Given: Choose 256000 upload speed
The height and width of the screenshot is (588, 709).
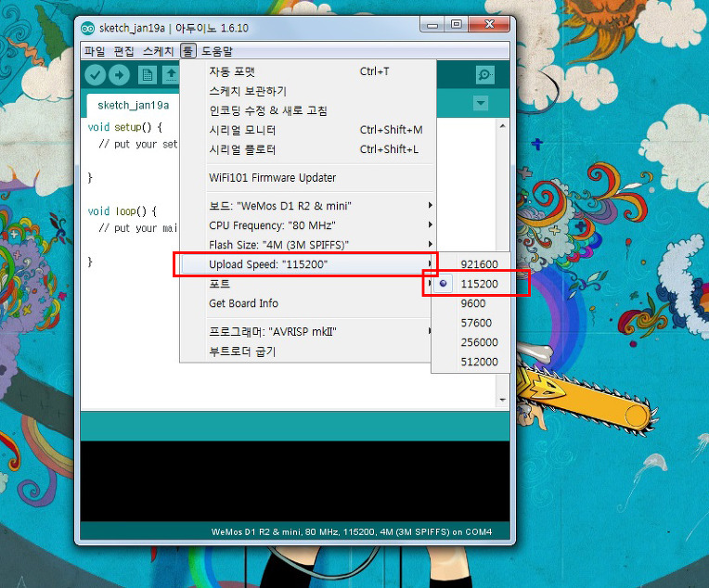Looking at the screenshot, I should (471, 342).
